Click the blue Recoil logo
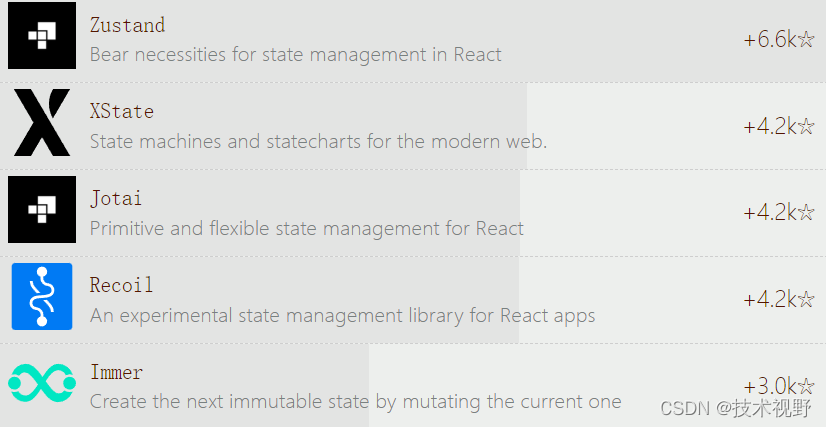Image resolution: width=826 pixels, height=427 pixels. click(42, 296)
